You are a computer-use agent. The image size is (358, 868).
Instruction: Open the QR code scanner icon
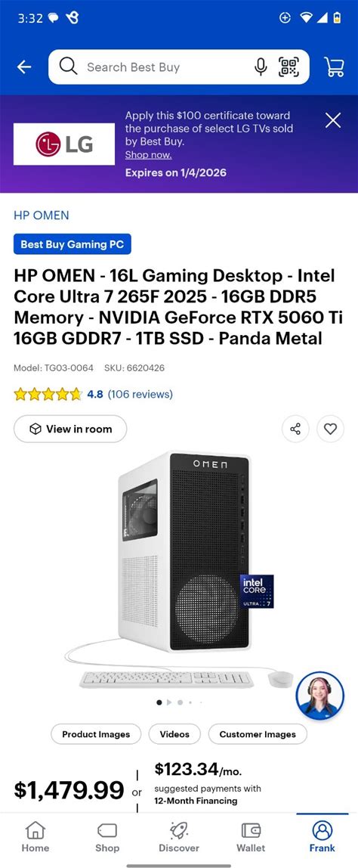coord(289,67)
